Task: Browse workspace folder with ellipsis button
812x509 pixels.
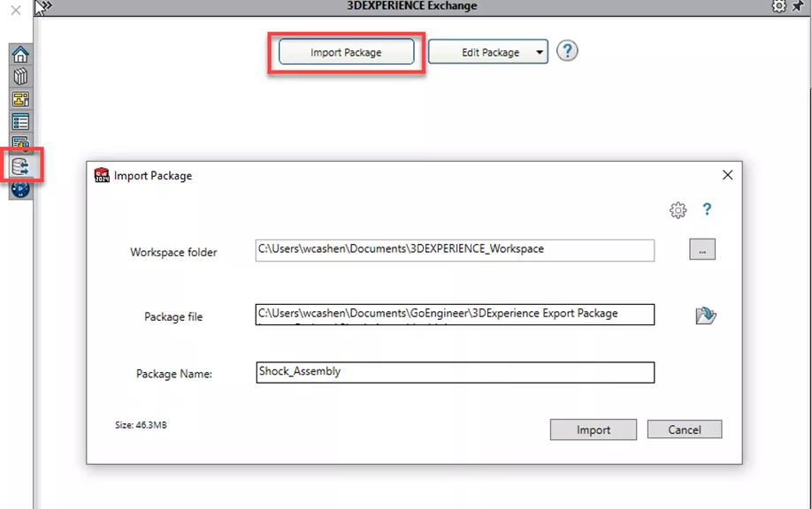Action: pyautogui.click(x=702, y=250)
